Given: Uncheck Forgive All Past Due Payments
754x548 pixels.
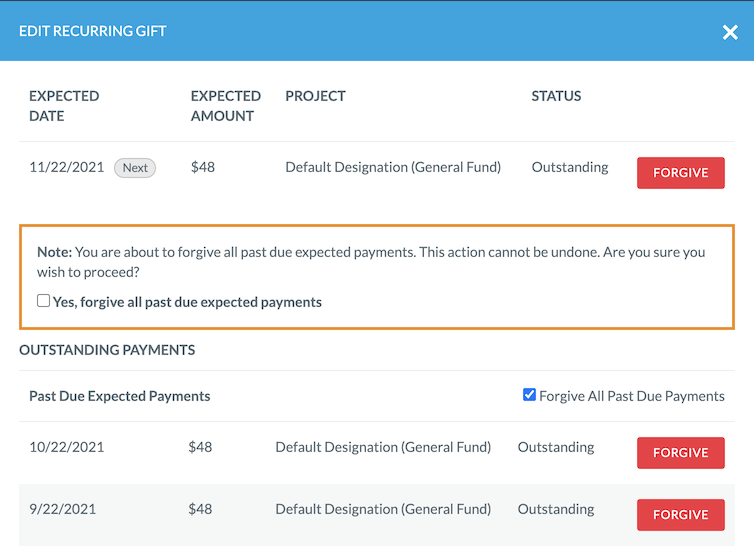Looking at the screenshot, I should [529, 395].
